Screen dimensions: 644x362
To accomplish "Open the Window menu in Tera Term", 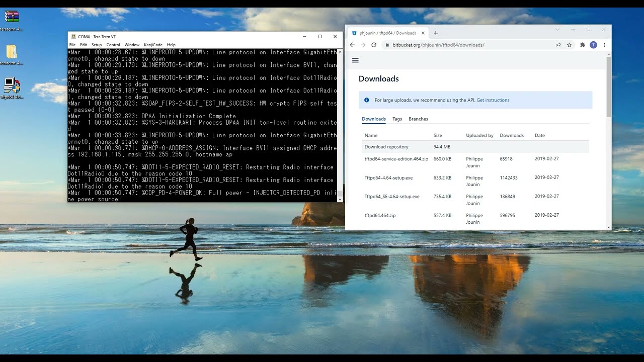I will click(132, 45).
